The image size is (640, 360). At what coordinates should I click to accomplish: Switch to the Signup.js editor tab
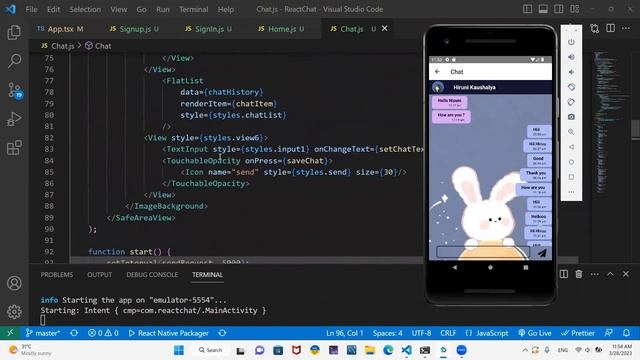[x=134, y=29]
